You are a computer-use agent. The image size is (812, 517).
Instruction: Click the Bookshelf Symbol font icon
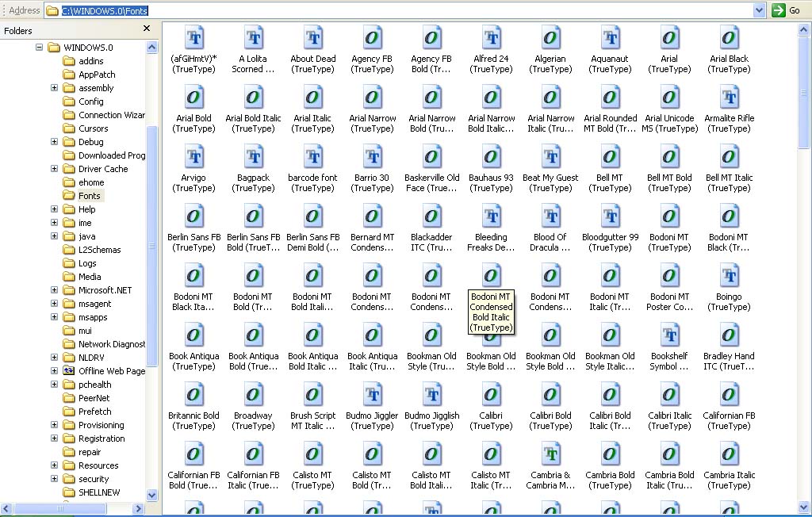(x=669, y=335)
